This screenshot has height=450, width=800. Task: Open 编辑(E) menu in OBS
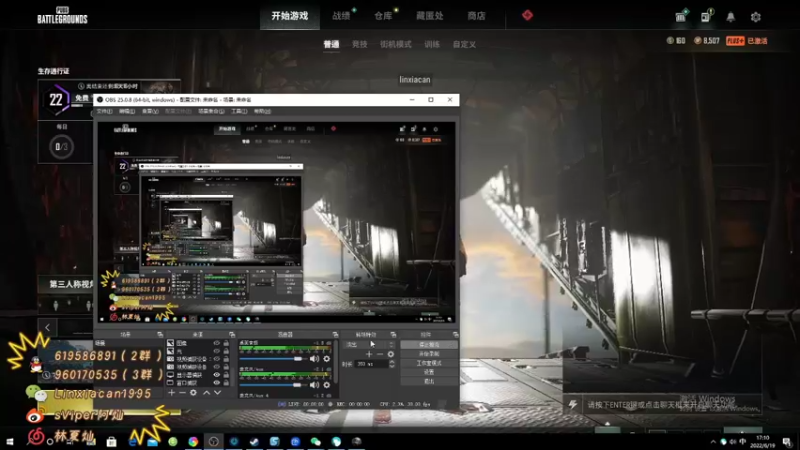[x=127, y=111]
